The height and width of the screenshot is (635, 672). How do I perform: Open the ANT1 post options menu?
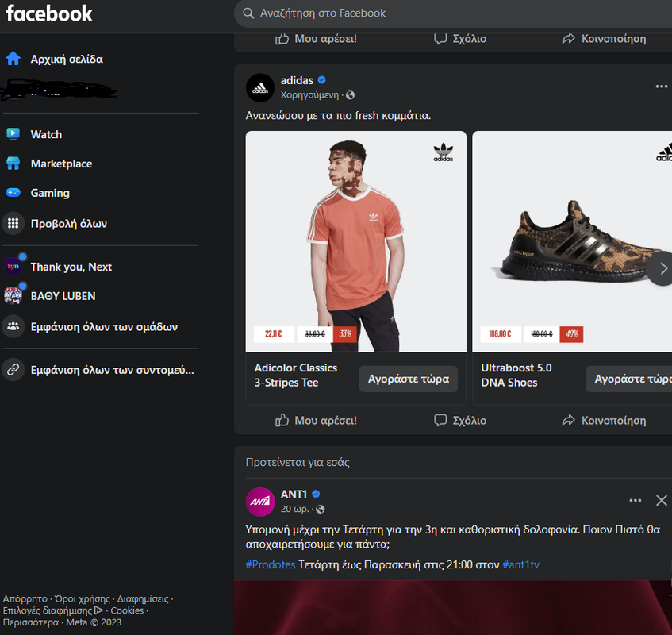636,500
